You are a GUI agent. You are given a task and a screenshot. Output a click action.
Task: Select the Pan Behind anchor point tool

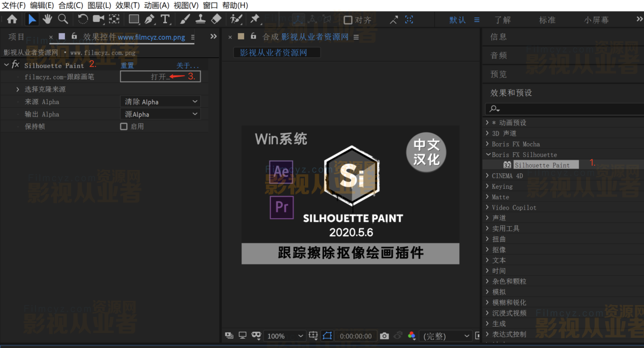(x=114, y=19)
